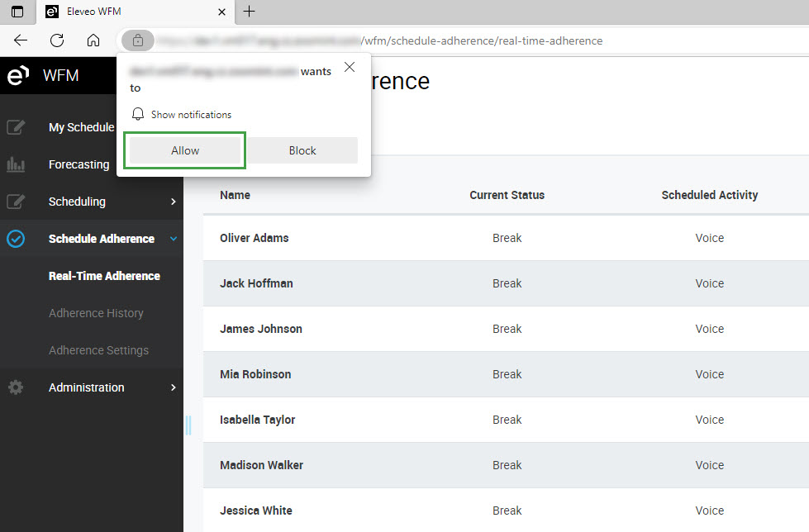Allow notifications for this site
Image resolution: width=809 pixels, height=532 pixels.
(x=185, y=150)
